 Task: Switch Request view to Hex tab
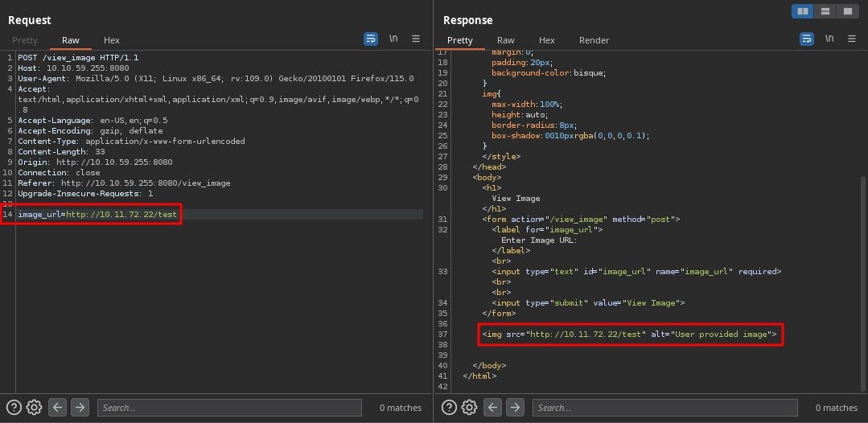(112, 40)
